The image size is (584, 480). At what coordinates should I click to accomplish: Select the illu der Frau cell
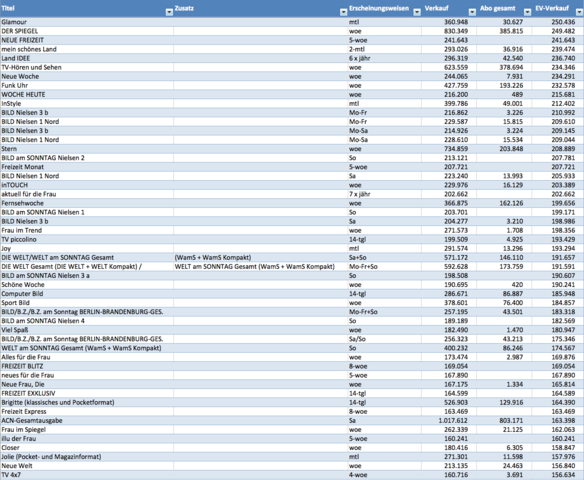[87, 439]
